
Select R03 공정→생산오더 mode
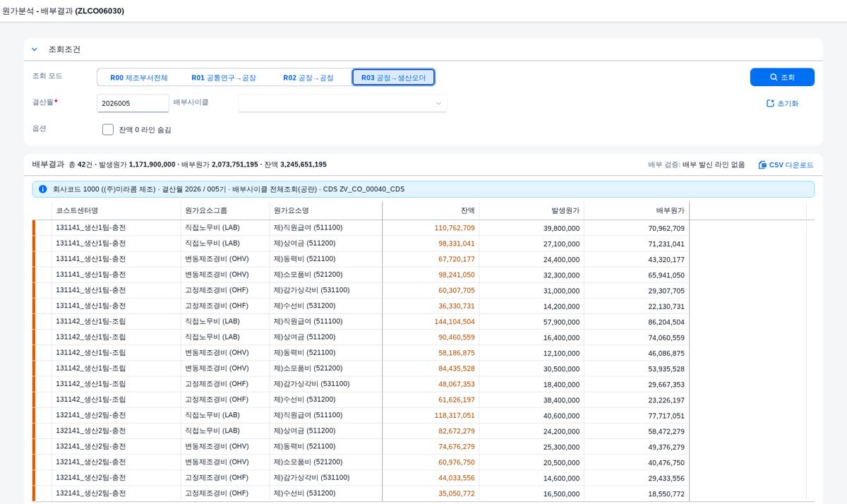(x=393, y=78)
